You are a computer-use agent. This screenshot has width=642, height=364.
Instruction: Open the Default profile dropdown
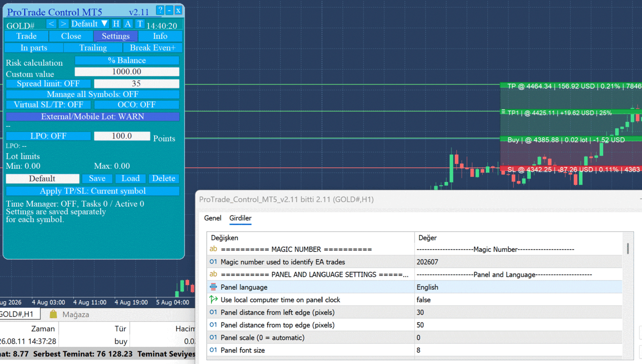point(89,24)
